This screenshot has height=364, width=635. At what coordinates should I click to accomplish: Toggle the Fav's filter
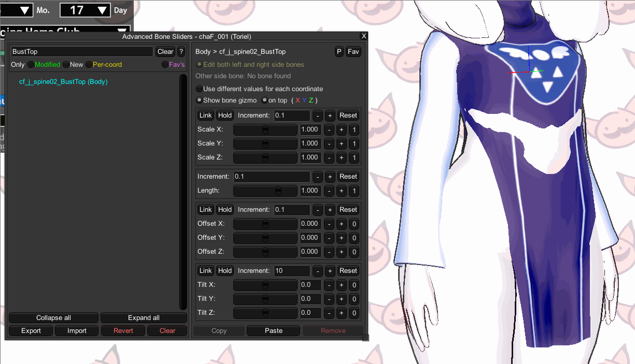point(173,65)
